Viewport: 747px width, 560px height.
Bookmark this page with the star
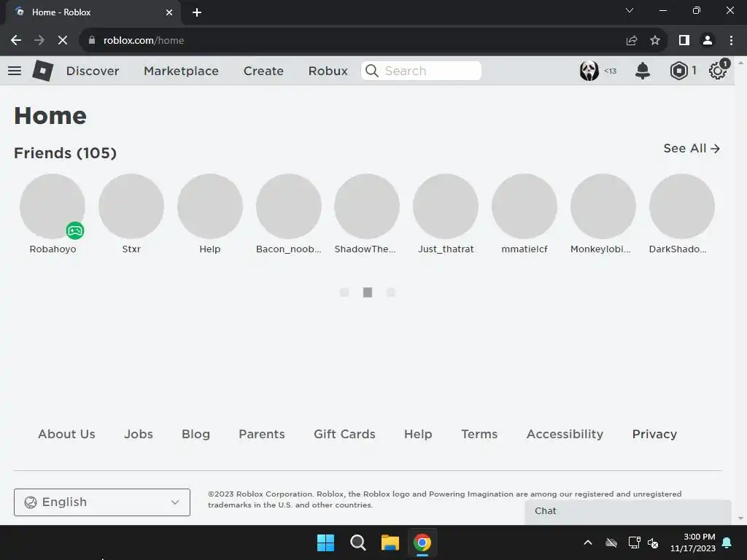655,41
